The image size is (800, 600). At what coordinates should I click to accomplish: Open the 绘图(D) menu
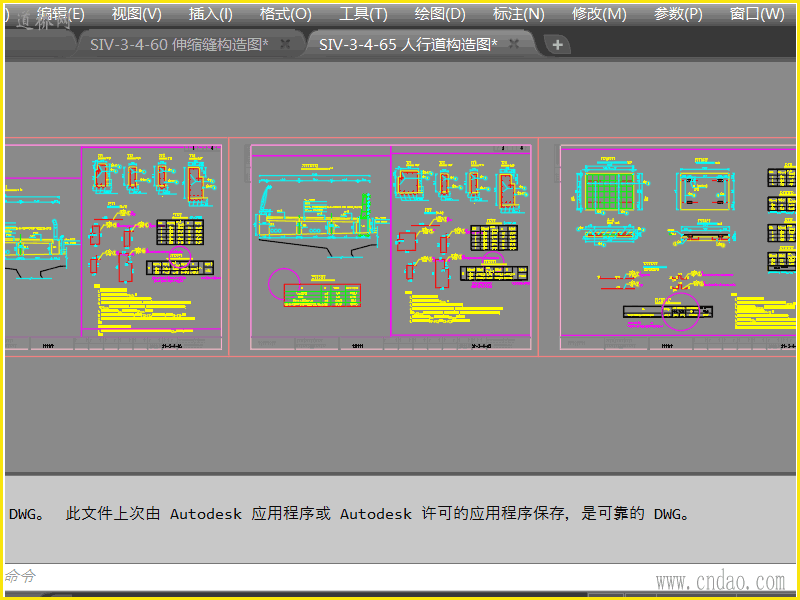click(x=440, y=14)
